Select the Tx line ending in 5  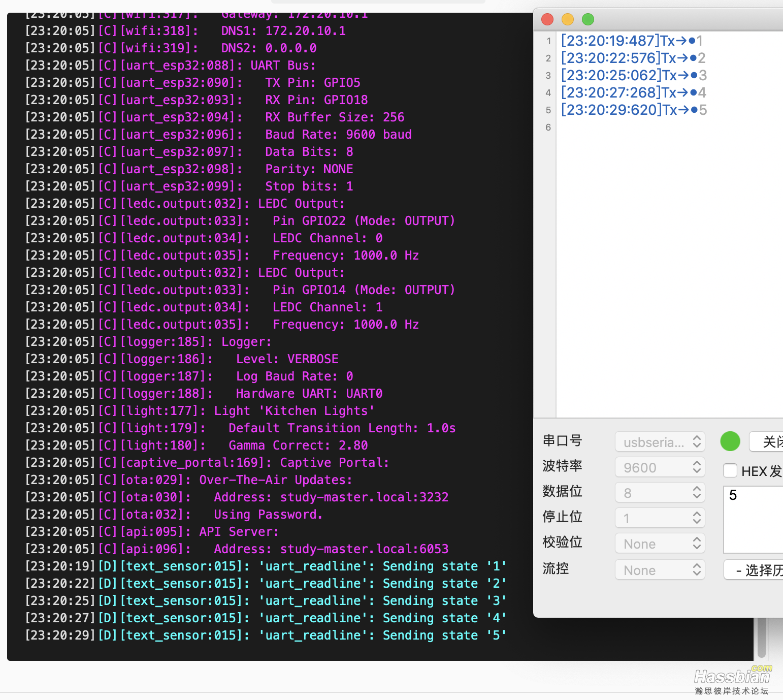tap(634, 110)
